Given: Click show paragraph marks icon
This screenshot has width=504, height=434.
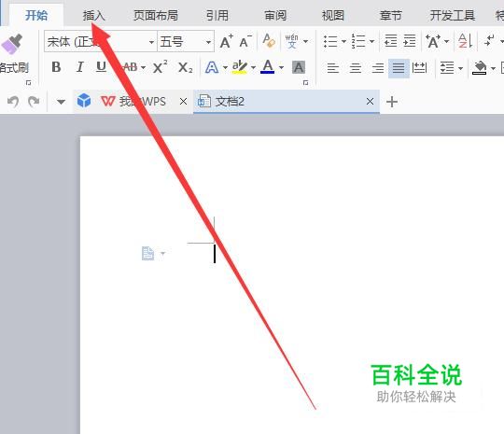Looking at the screenshot, I should pyautogui.click(x=490, y=41).
